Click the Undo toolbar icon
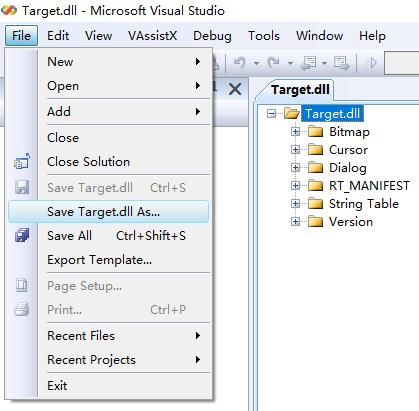 click(240, 63)
